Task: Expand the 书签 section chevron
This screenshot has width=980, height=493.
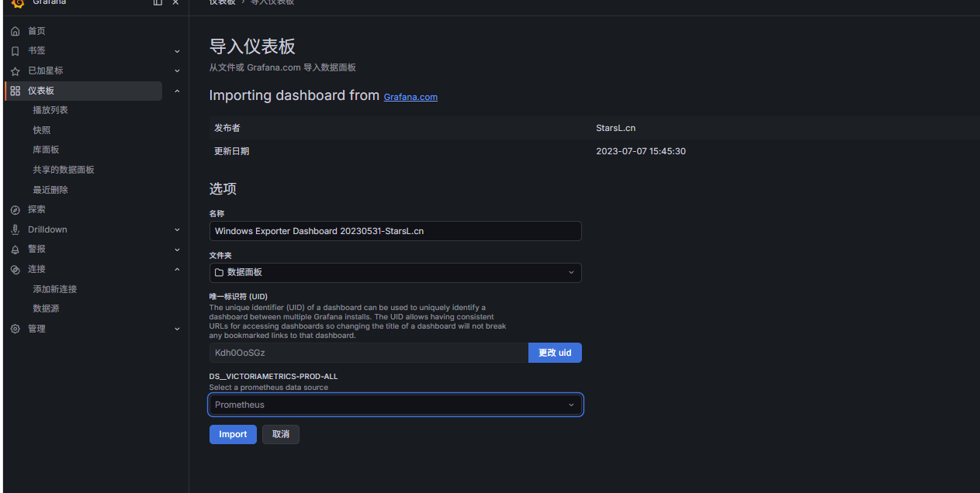Action: [177, 51]
